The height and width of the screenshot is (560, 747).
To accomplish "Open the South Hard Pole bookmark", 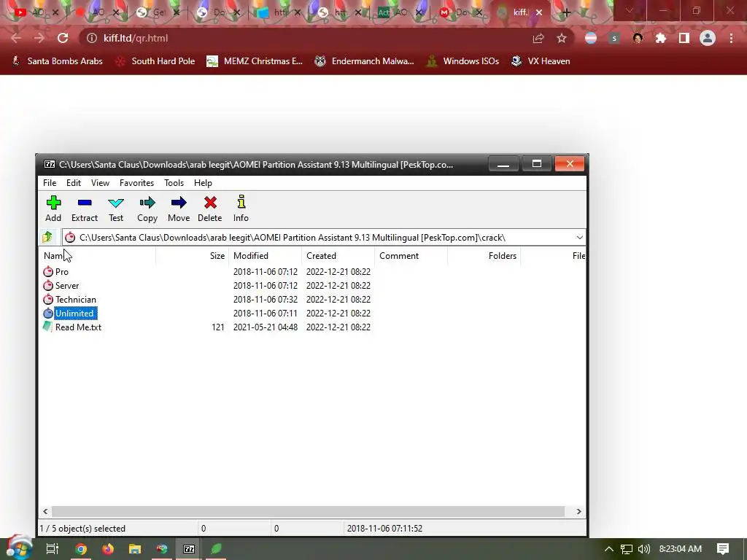I will tap(155, 61).
